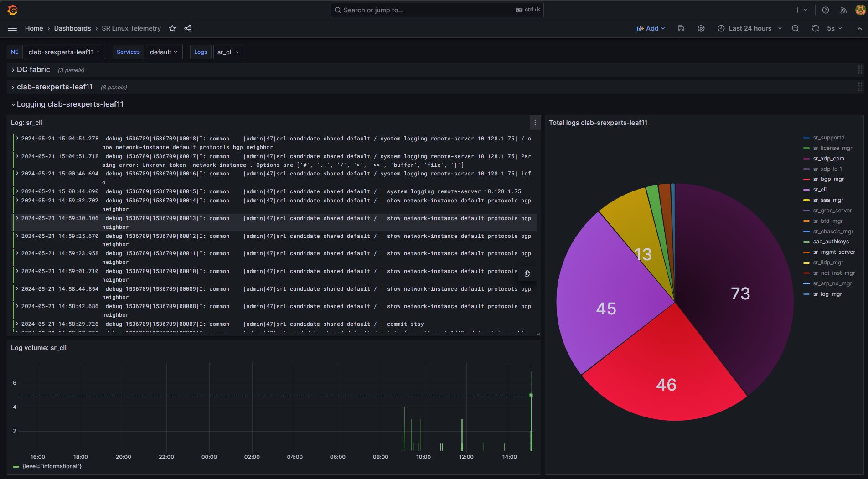
Task: Click the Log: sr_cli panel title
Action: coord(26,123)
